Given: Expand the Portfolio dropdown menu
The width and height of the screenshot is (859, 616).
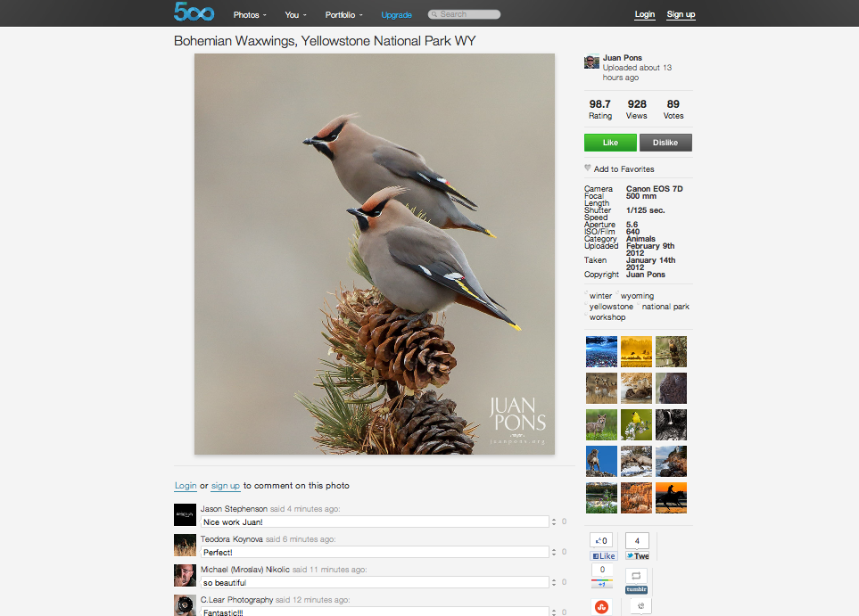Looking at the screenshot, I should [344, 15].
